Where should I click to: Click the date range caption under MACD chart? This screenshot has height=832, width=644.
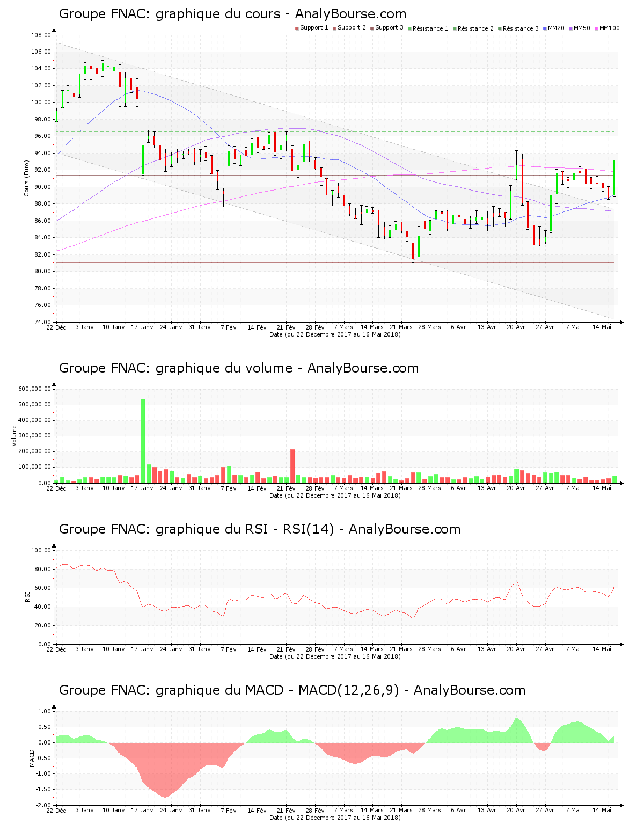click(x=335, y=818)
